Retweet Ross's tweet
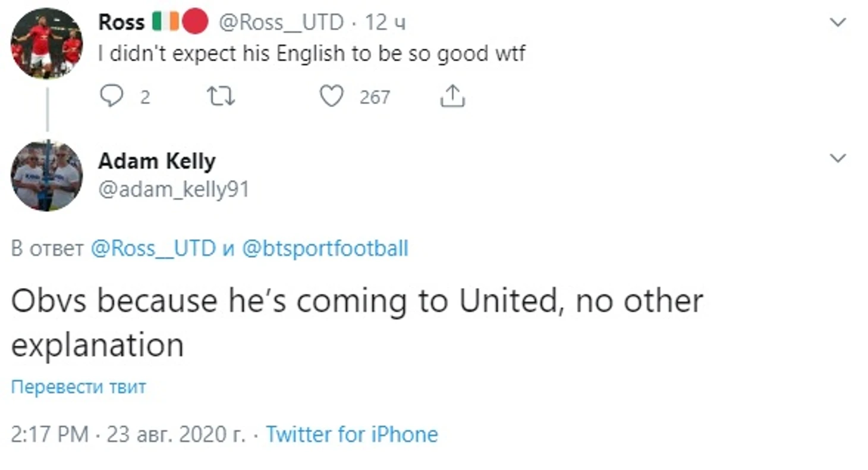This screenshot has width=868, height=470. [x=221, y=96]
